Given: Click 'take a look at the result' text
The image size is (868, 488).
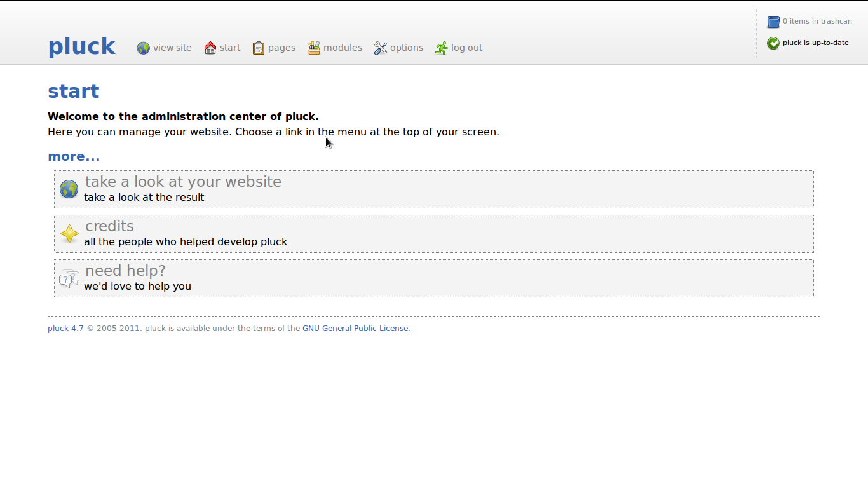Looking at the screenshot, I should pyautogui.click(x=144, y=197).
